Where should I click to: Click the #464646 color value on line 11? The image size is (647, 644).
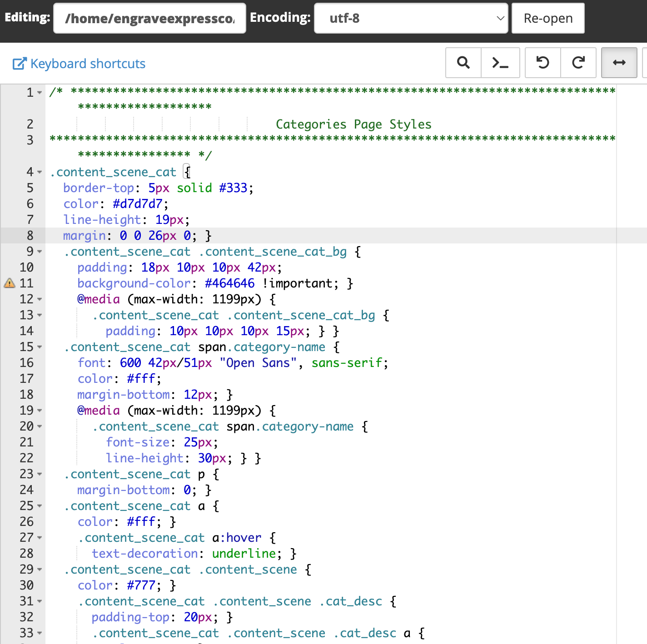[229, 283]
